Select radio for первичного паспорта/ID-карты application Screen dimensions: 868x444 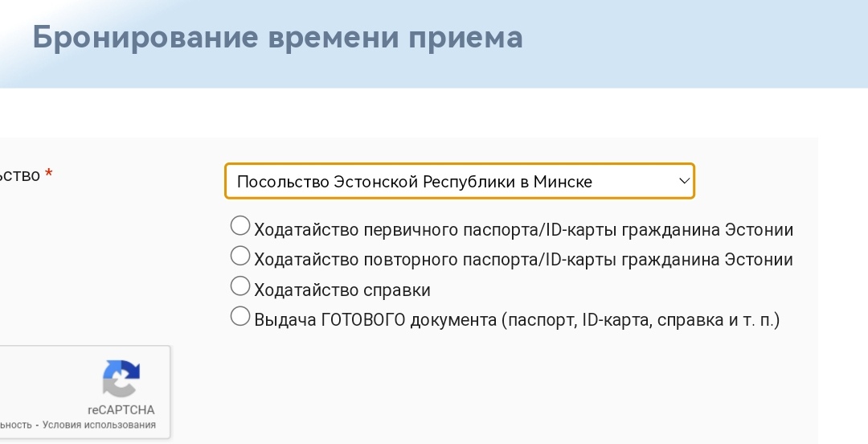tap(240, 226)
